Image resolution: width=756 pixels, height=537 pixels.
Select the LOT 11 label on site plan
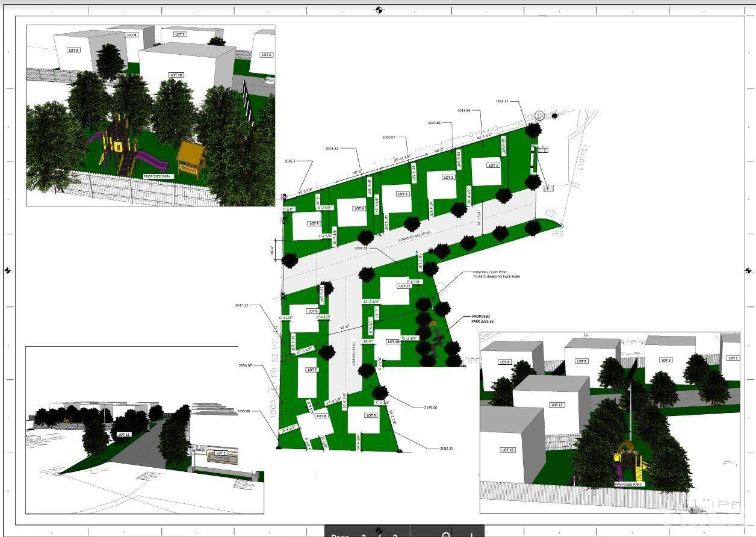point(404,286)
